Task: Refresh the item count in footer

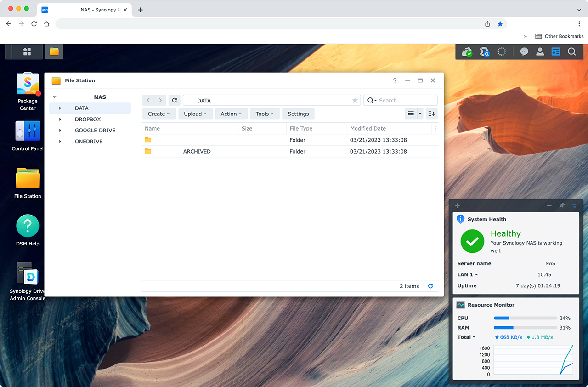Action: [x=430, y=286]
